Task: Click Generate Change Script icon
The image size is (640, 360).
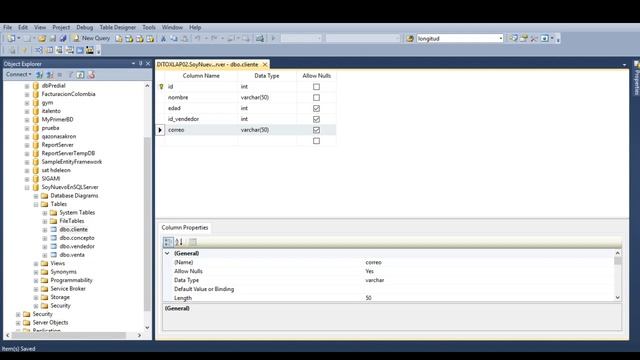Action: click(x=11, y=50)
